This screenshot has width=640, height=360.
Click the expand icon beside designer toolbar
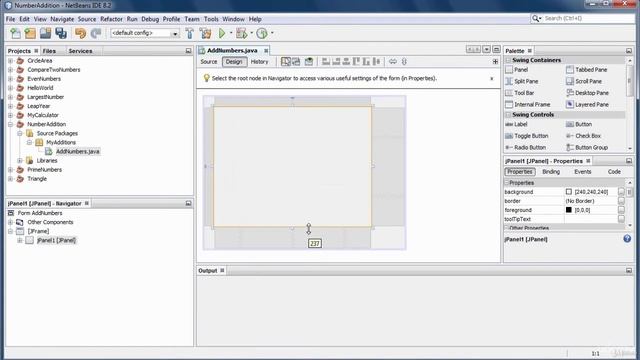coord(495,62)
